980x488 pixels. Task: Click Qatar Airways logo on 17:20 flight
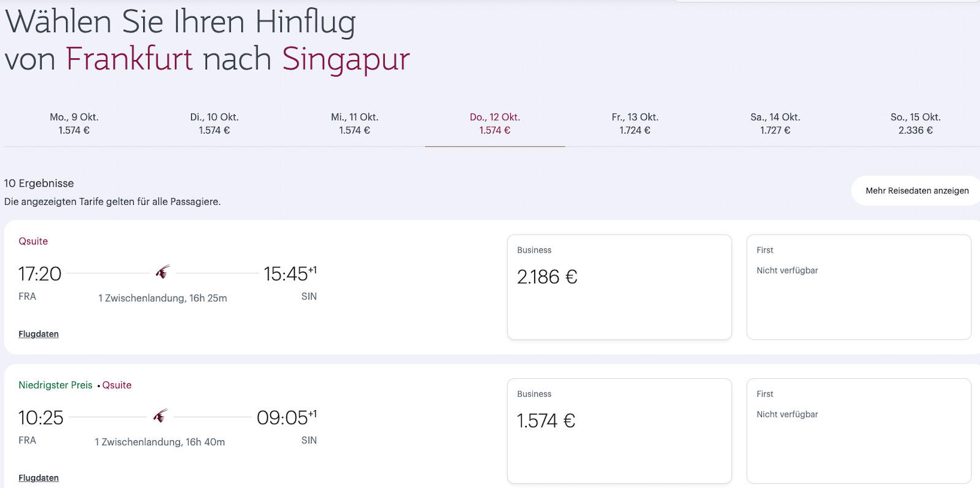point(162,272)
